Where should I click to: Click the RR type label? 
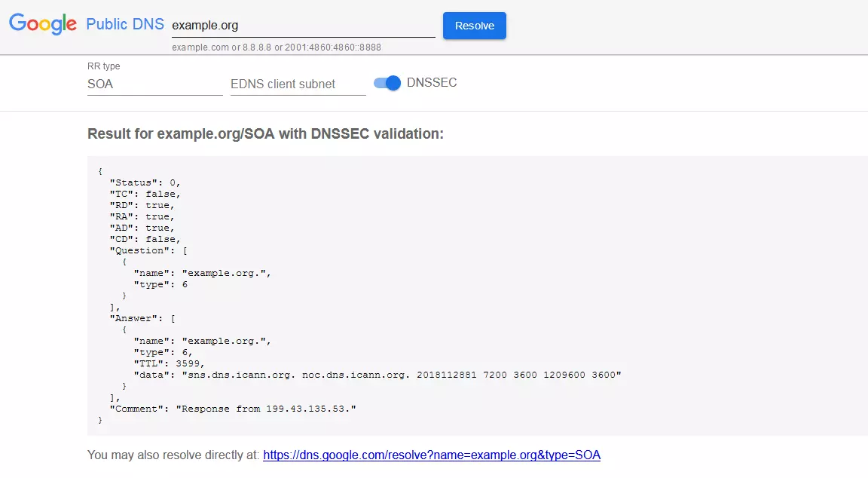pyautogui.click(x=103, y=66)
